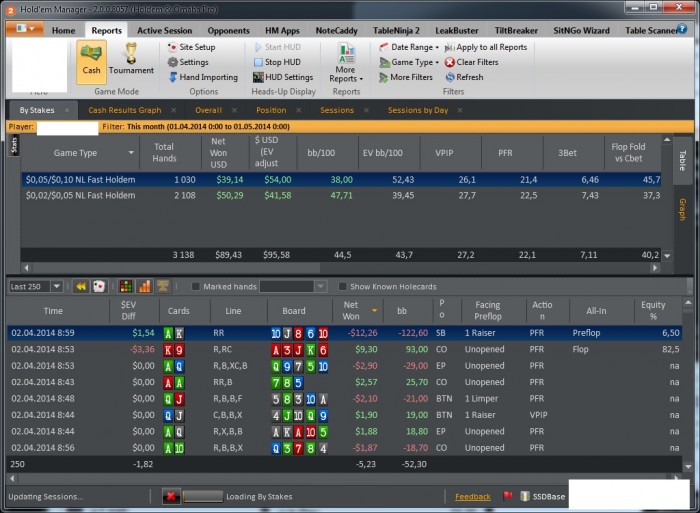Cancel loading with red X button

(x=171, y=496)
